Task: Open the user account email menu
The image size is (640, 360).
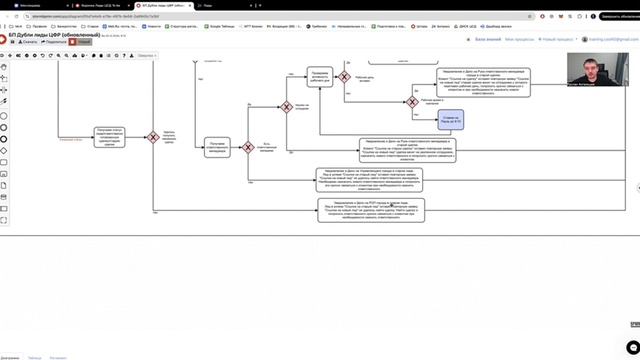Action: (610, 40)
